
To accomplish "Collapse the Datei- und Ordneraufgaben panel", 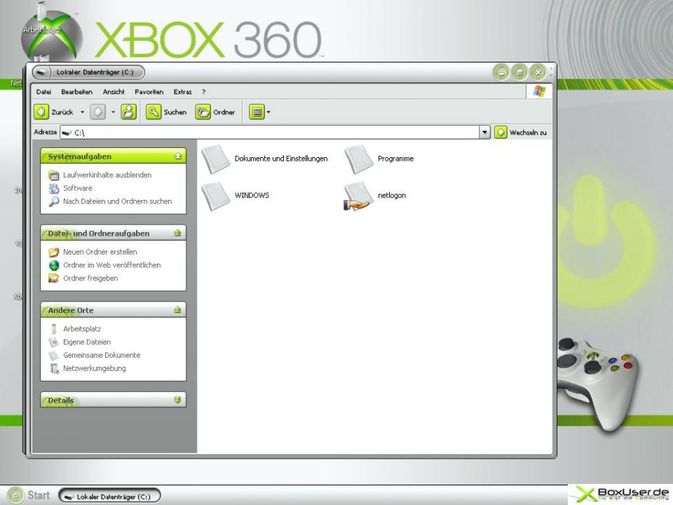I will pyautogui.click(x=178, y=233).
